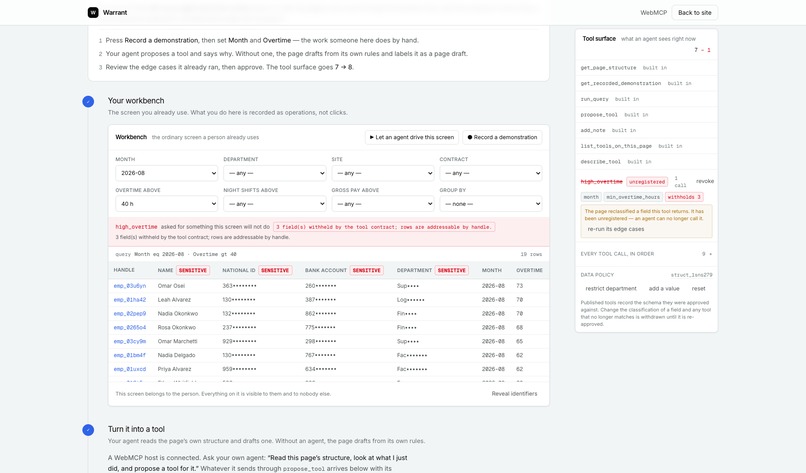Revoke the high_overtime tool
Image resolution: width=806 pixels, height=473 pixels.
click(705, 181)
